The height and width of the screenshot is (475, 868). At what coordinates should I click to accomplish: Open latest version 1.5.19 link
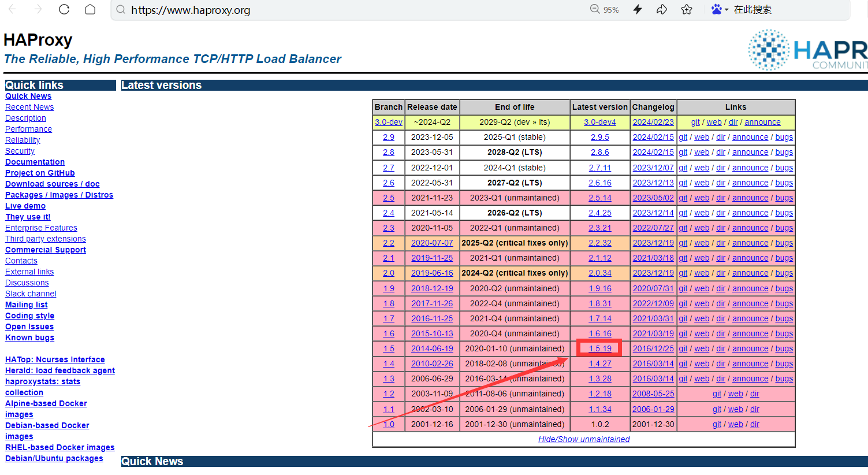point(600,348)
